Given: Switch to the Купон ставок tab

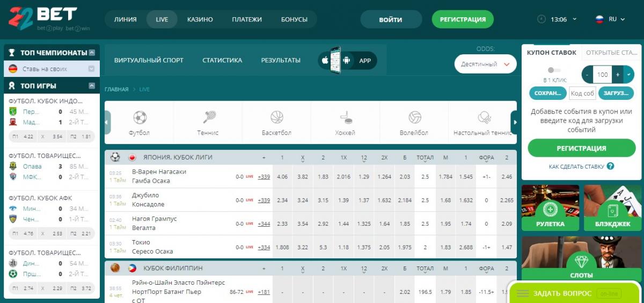Looking at the screenshot, I should (x=552, y=53).
